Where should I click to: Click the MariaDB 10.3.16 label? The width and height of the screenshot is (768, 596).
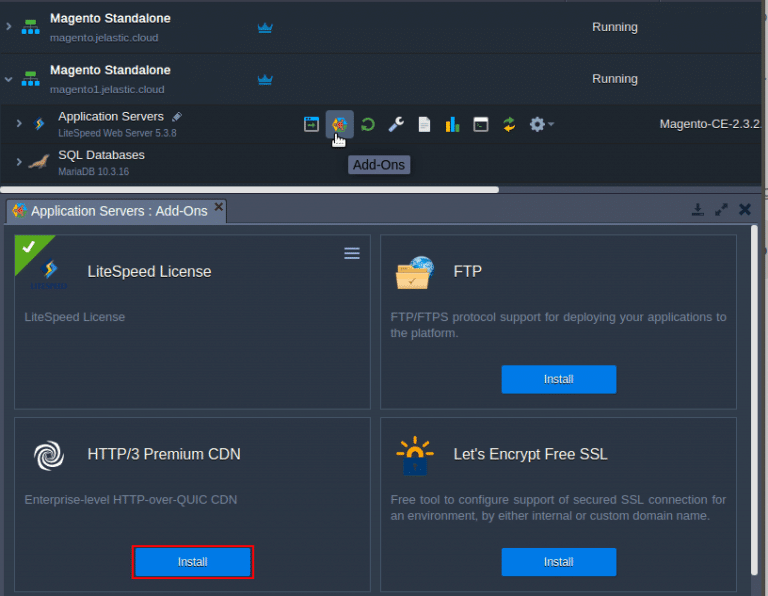(x=94, y=171)
